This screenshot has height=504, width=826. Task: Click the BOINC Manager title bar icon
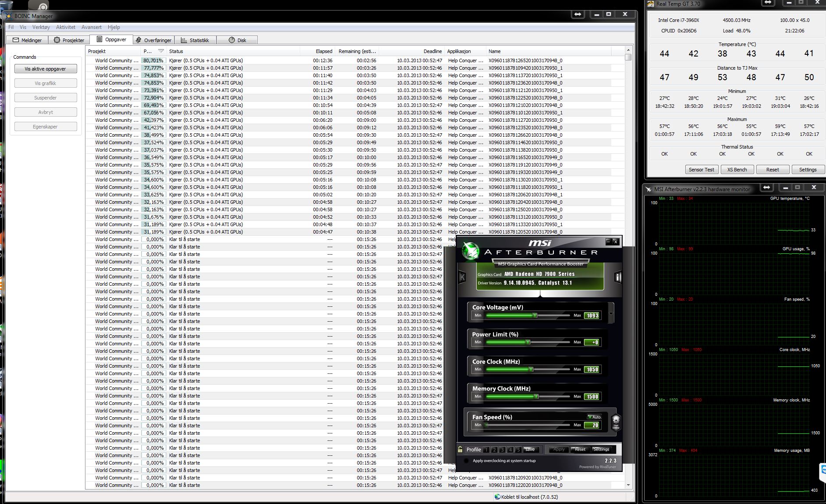click(x=9, y=16)
